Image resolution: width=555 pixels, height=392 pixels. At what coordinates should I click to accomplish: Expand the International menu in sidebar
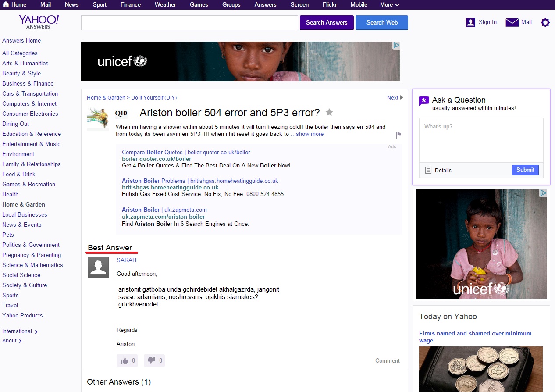coord(20,331)
